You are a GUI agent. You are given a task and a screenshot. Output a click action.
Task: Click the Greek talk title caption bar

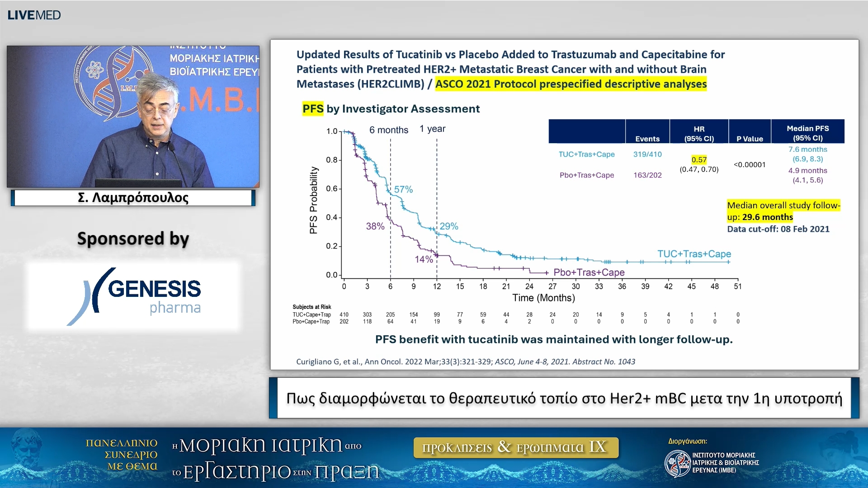[x=564, y=398]
